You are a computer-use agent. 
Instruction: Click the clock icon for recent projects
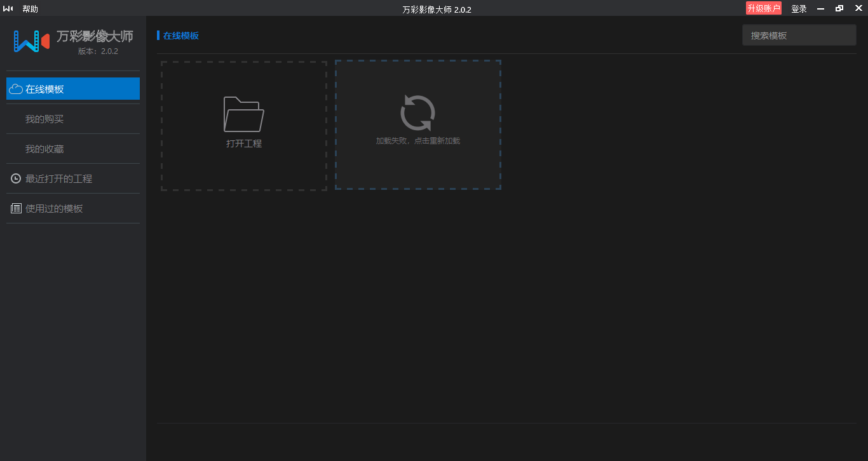point(16,178)
